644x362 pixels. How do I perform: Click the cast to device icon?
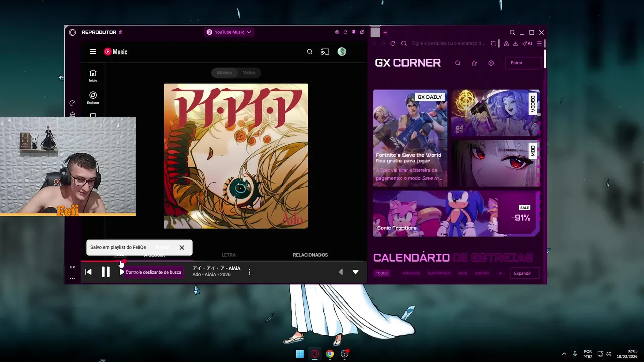pos(325,52)
